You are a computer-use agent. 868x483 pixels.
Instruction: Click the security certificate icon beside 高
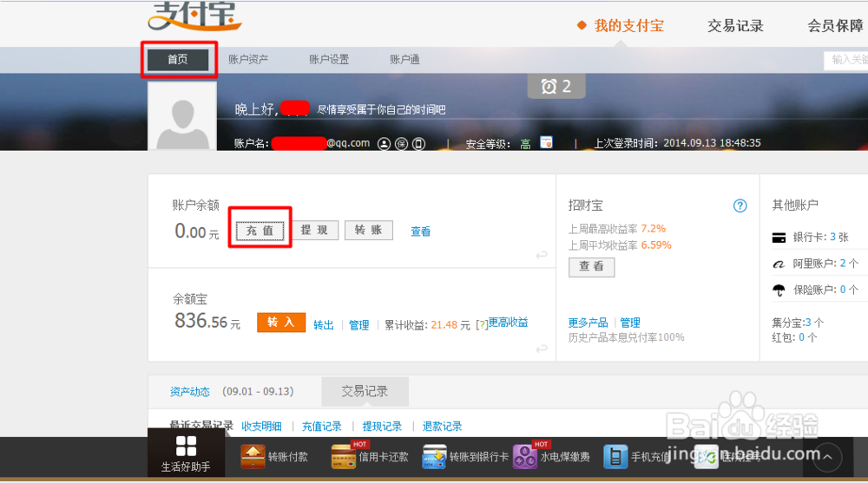click(546, 142)
